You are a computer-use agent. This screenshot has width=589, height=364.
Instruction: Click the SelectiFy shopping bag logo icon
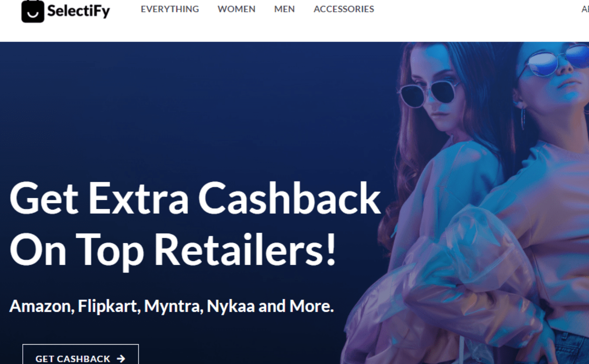click(33, 11)
